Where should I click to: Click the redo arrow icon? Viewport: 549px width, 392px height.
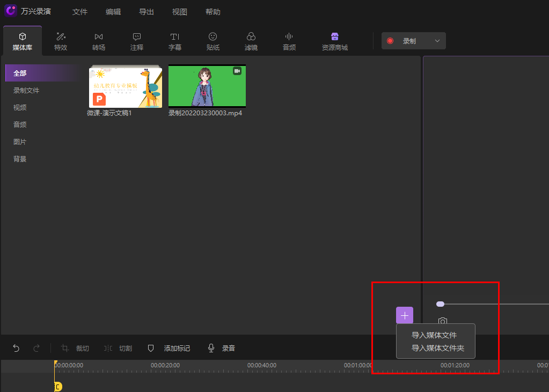click(x=36, y=348)
